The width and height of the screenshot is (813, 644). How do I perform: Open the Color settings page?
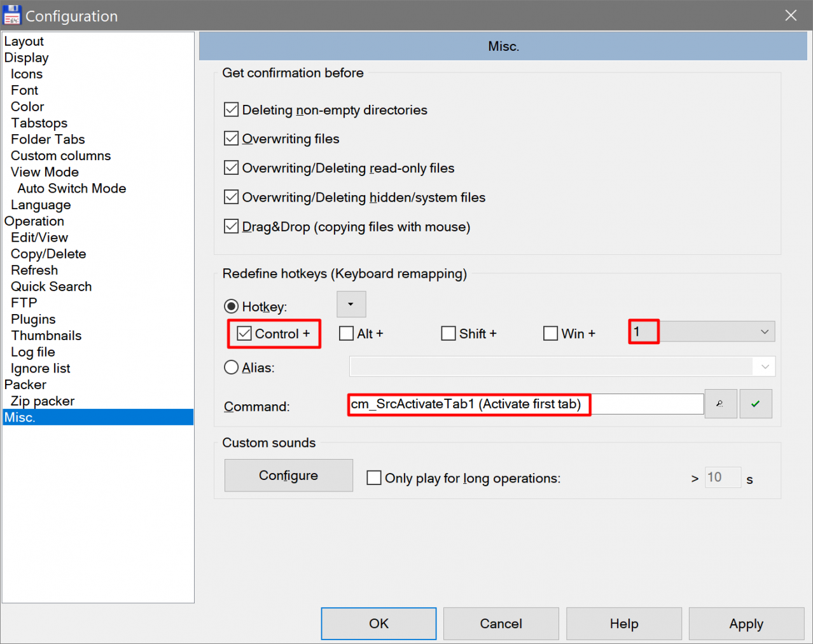click(27, 107)
